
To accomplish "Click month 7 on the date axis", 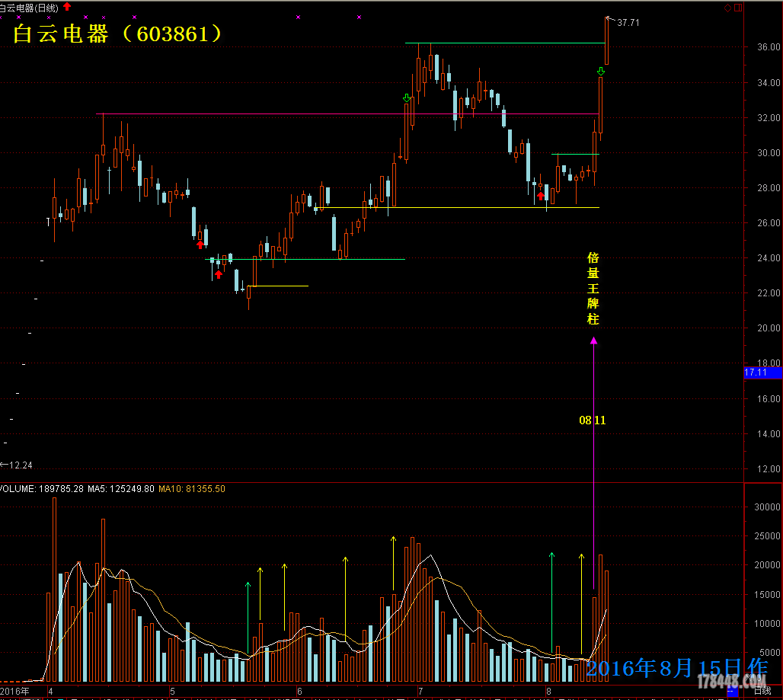I will click(420, 692).
